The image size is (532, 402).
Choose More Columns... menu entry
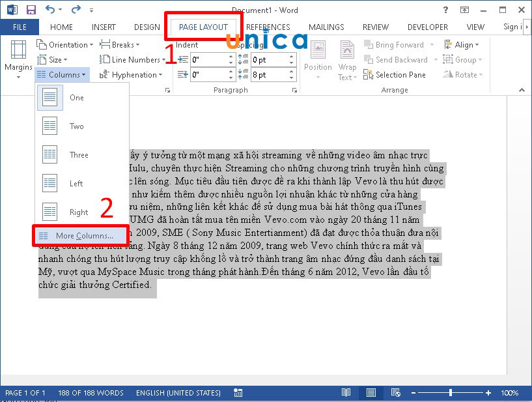[80, 236]
